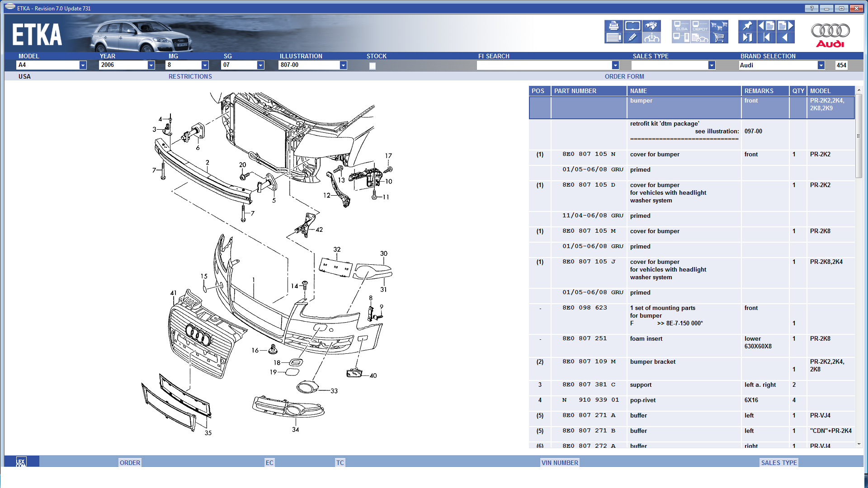Open the SALES TYPE dropdown at top
The width and height of the screenshot is (868, 488).
(673, 65)
